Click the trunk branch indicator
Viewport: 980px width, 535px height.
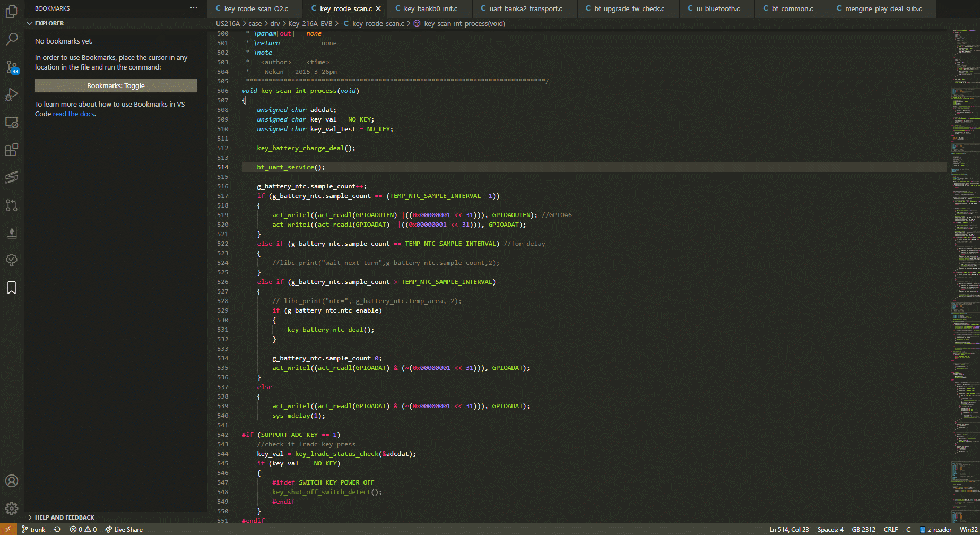coord(33,529)
